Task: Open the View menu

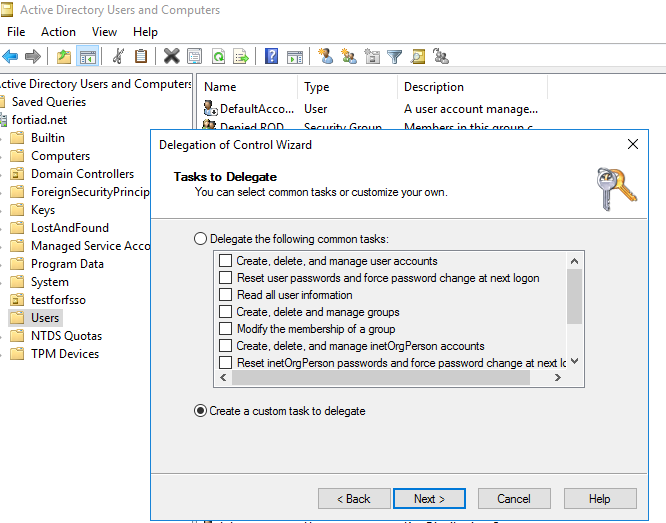Action: click(x=104, y=32)
